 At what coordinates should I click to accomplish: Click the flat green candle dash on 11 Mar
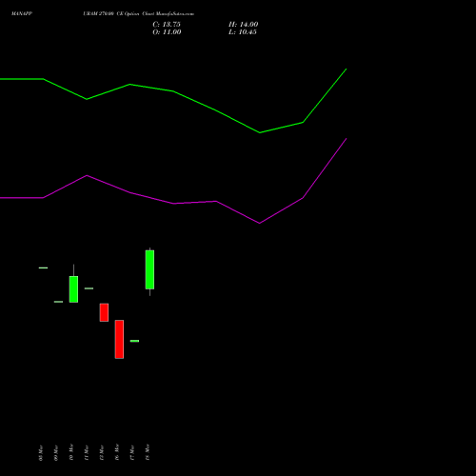coord(89,288)
